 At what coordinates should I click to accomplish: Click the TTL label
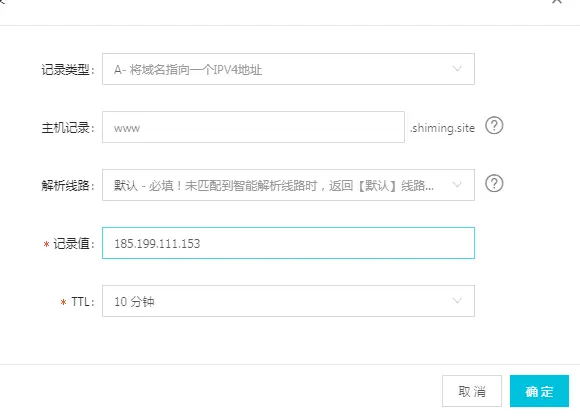[x=83, y=302]
